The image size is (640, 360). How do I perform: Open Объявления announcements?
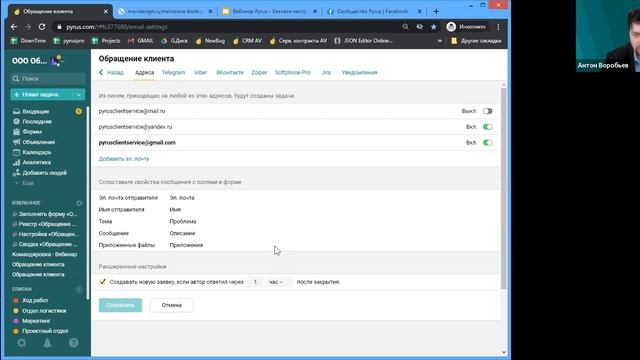38,142
